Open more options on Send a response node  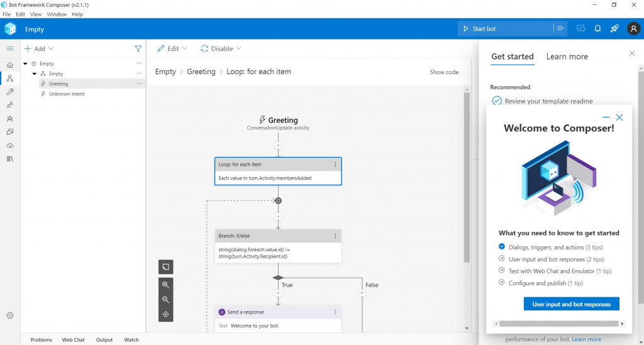[335, 312]
